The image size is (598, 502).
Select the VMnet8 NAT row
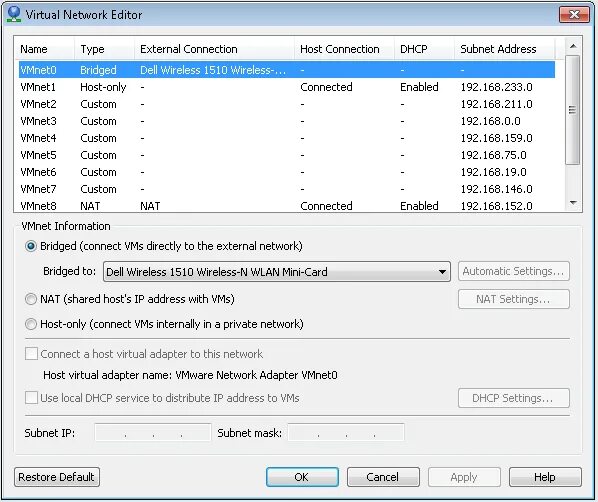coord(287,206)
